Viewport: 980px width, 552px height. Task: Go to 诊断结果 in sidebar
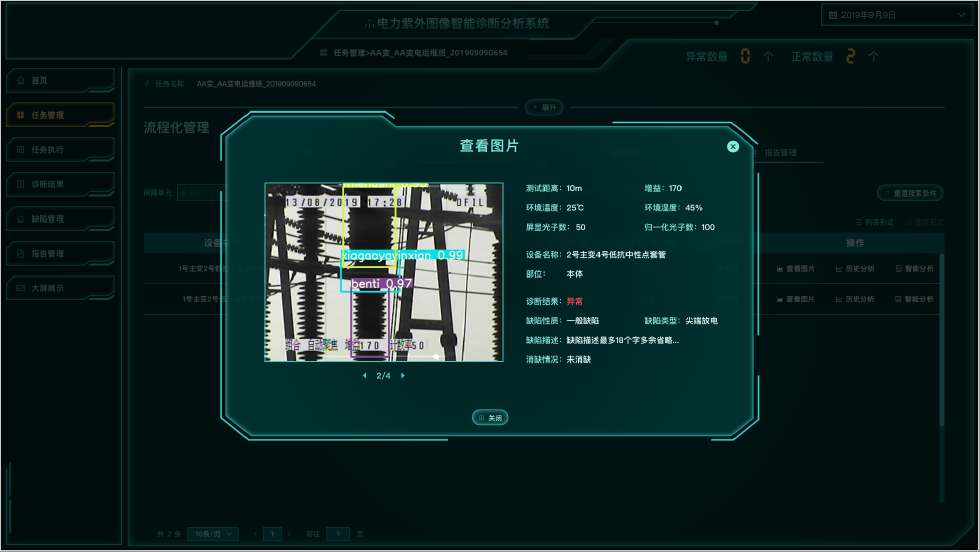[x=60, y=184]
